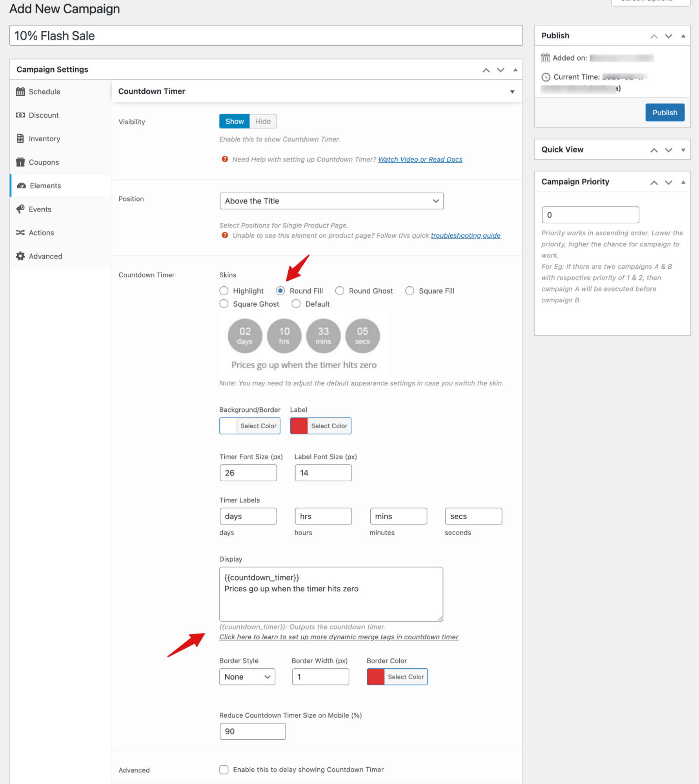
Task: Hide the Countdown Timer visibility
Action: click(262, 121)
